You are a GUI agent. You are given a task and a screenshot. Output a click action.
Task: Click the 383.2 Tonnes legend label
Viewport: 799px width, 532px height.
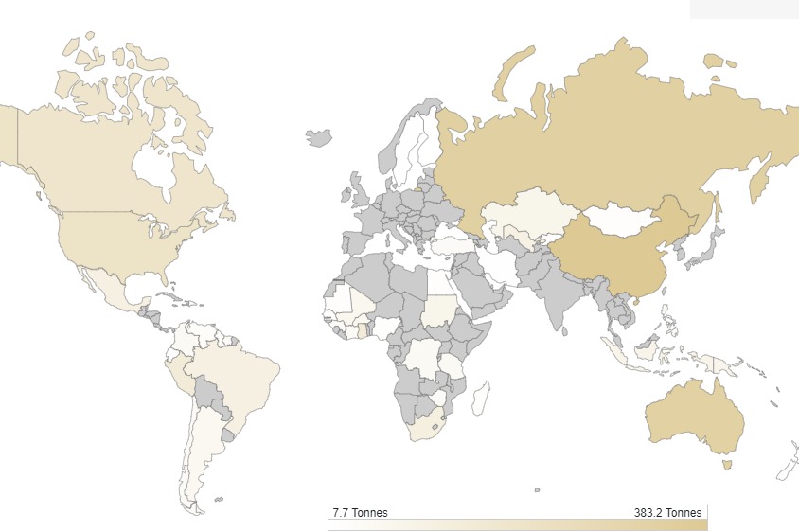667,513
